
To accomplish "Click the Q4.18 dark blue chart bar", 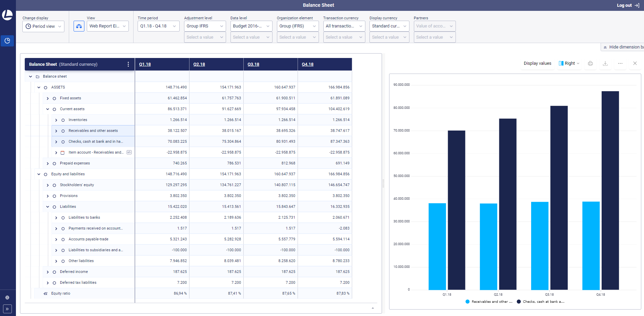I will click(x=610, y=191).
